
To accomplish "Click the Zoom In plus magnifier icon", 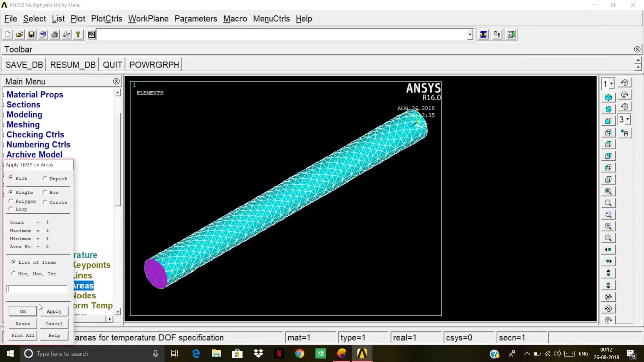I will click(608, 226).
